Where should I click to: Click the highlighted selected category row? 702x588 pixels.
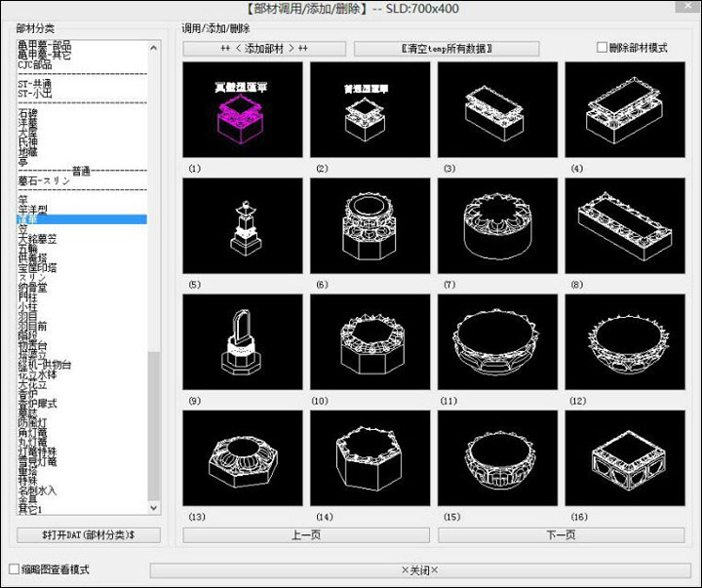(x=82, y=219)
